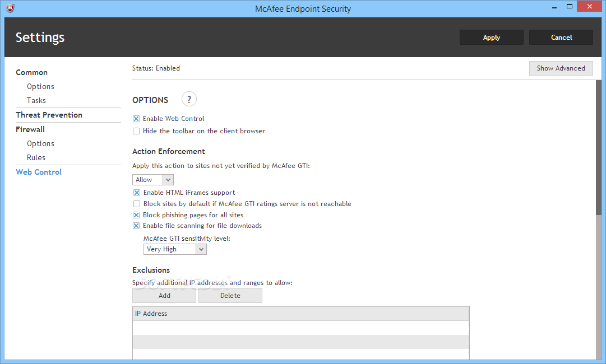Select Web Control in the sidebar
Viewport: 606px width, 364px height.
(39, 172)
